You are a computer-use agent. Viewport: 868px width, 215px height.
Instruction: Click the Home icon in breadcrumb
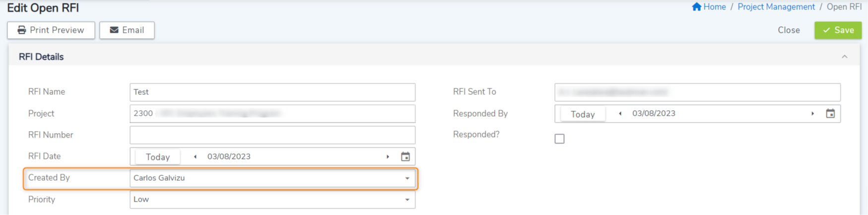tap(697, 7)
